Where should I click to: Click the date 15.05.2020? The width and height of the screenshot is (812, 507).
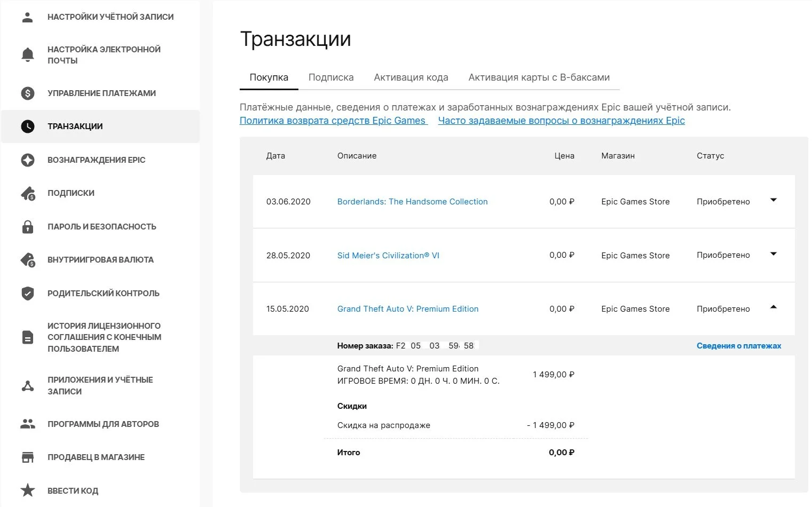288,309
